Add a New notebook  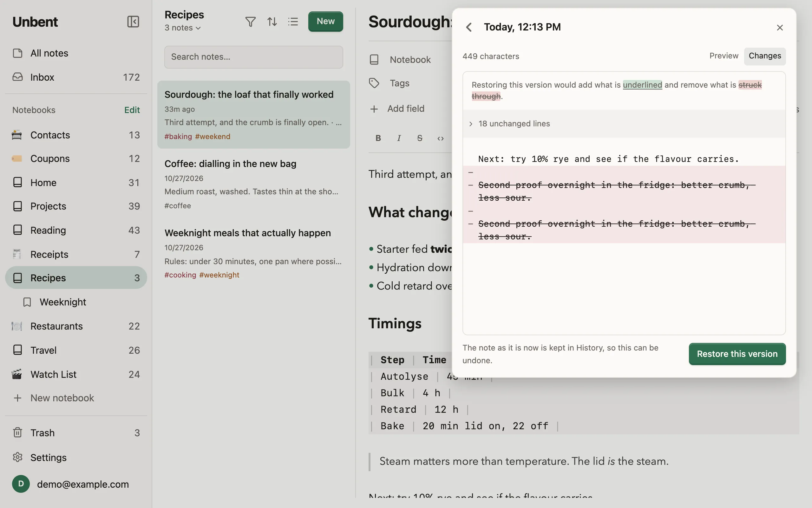point(76,398)
